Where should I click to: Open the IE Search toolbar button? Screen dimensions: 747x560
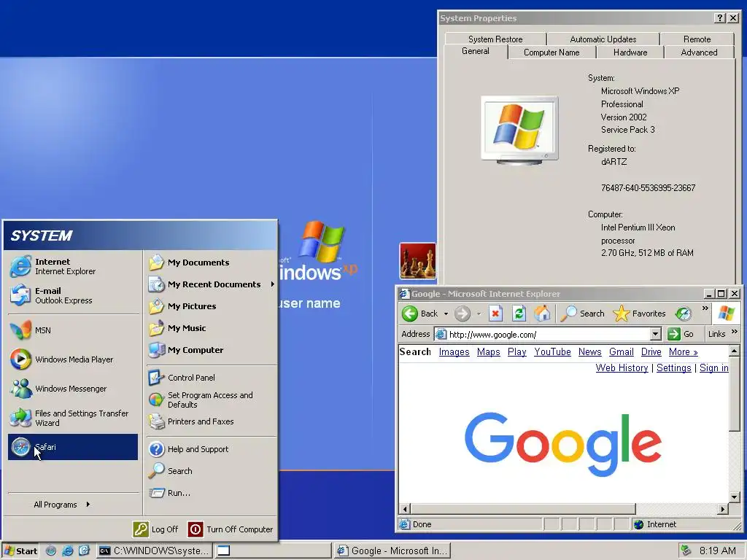[x=582, y=314]
